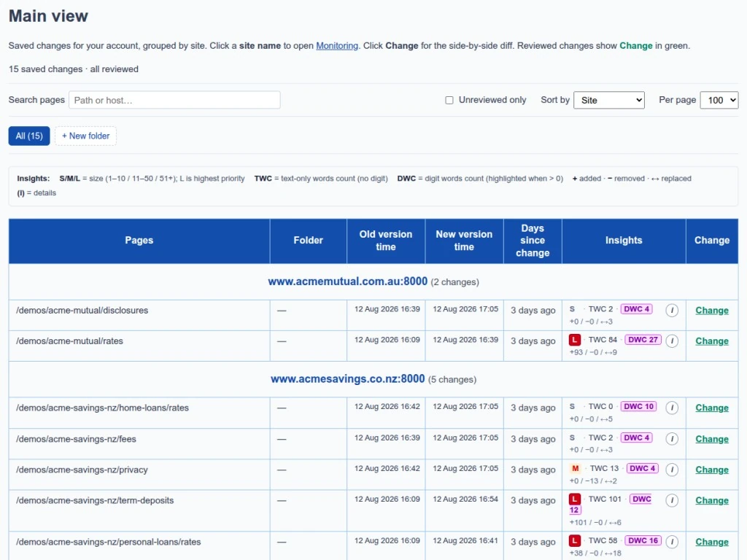Open Change diff for term-deposits page
The width and height of the screenshot is (747, 560).
point(712,500)
